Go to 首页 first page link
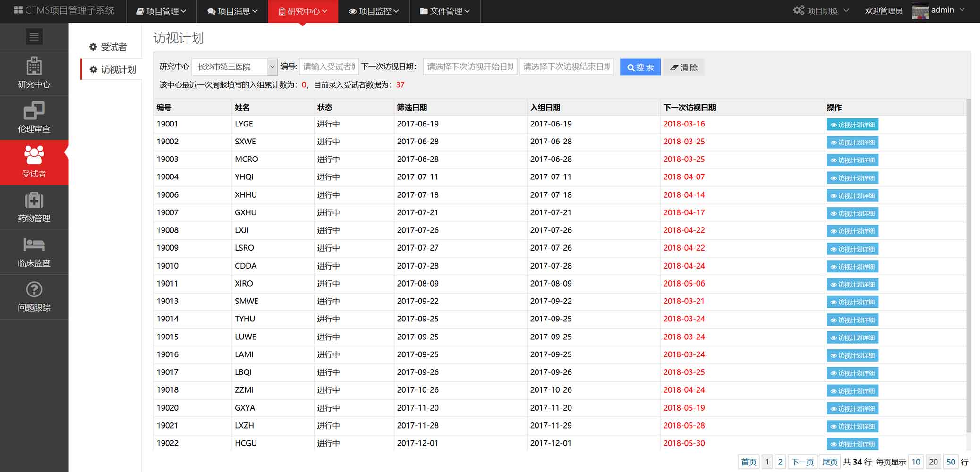980x472 pixels. [x=749, y=462]
